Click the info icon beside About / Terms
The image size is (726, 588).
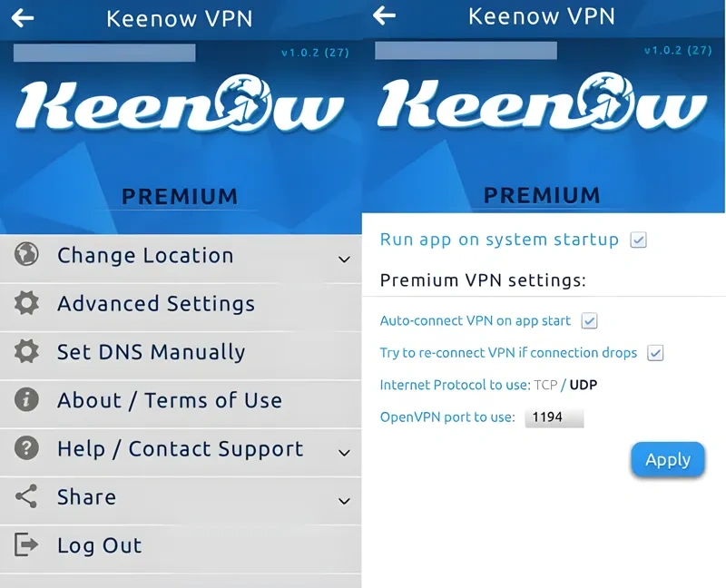point(26,399)
